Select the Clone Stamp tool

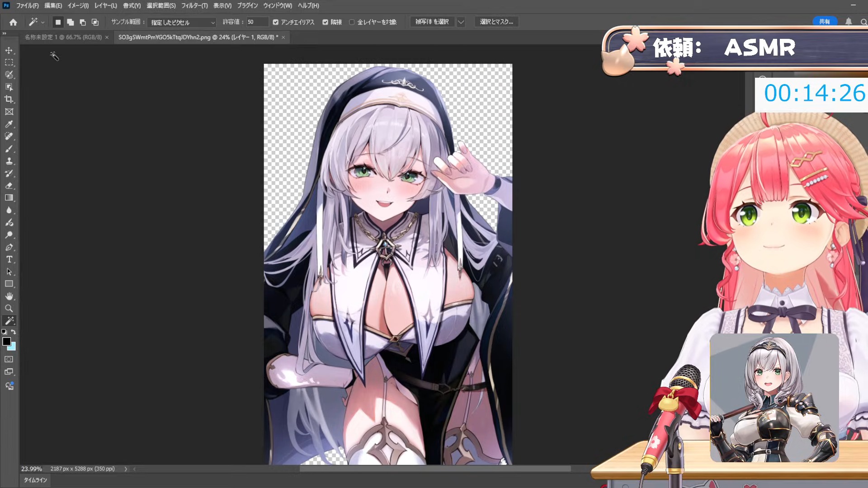pos(9,161)
